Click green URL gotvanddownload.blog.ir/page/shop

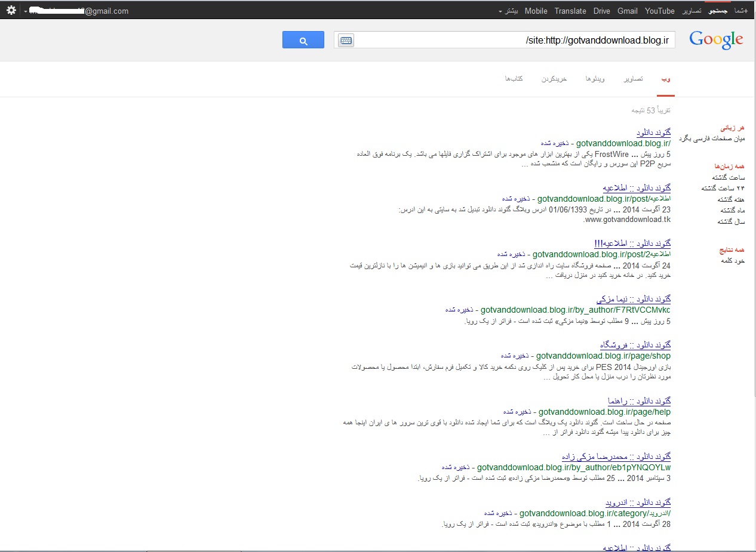pos(604,356)
